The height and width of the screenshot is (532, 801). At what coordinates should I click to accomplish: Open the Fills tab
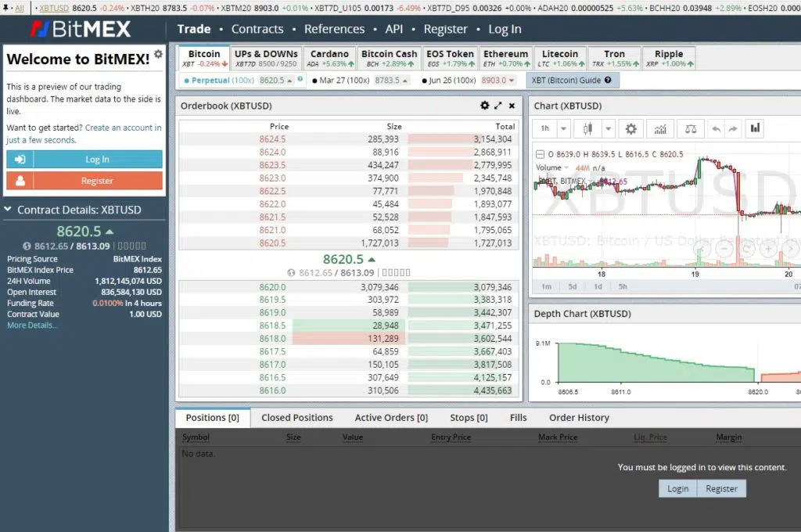coord(518,418)
